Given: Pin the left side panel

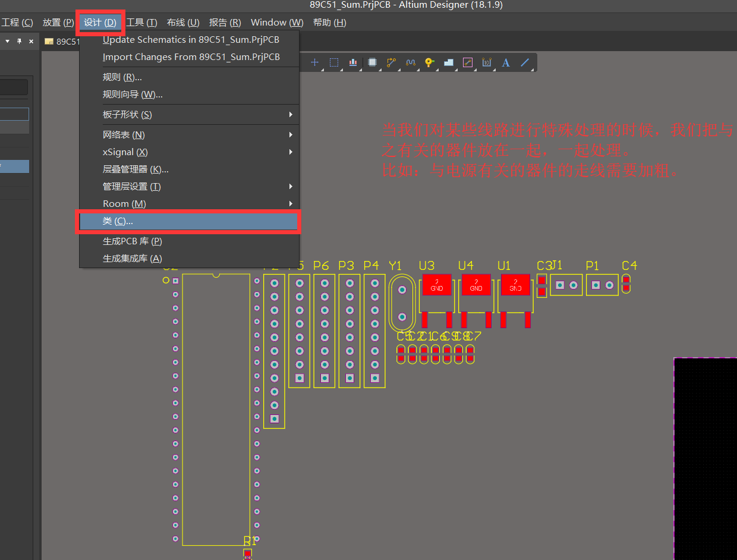Looking at the screenshot, I should [x=19, y=42].
